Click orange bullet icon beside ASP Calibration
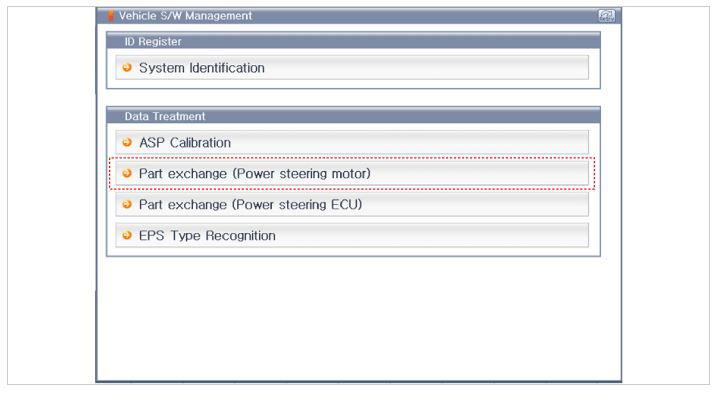Image resolution: width=722 pixels, height=393 pixels. point(127,142)
